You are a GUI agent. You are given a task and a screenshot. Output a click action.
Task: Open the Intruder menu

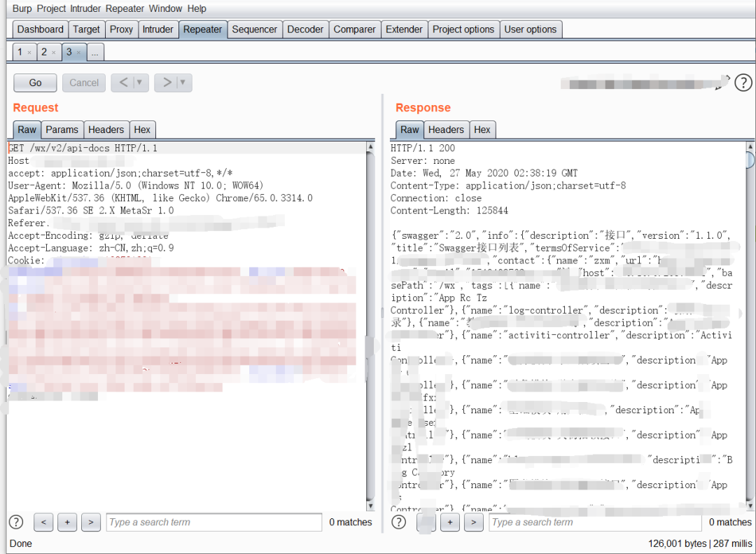pyautogui.click(x=85, y=8)
